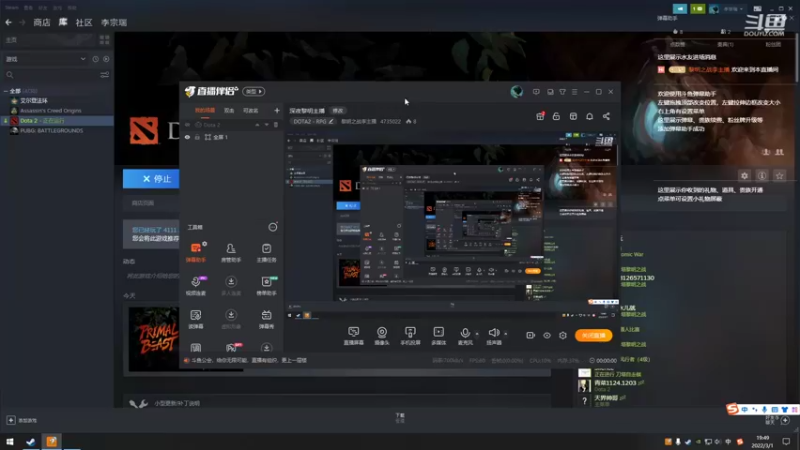Add 多媒体 multimedia source

pos(438,336)
